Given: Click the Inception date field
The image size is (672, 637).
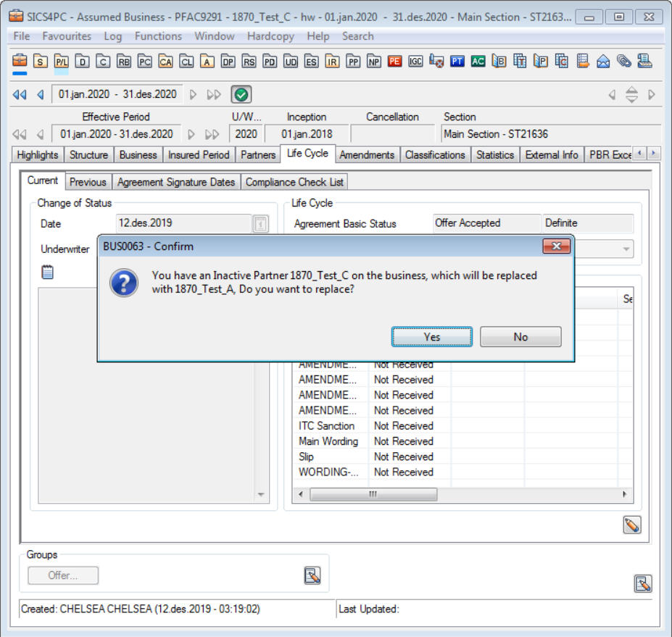Looking at the screenshot, I should 307,134.
